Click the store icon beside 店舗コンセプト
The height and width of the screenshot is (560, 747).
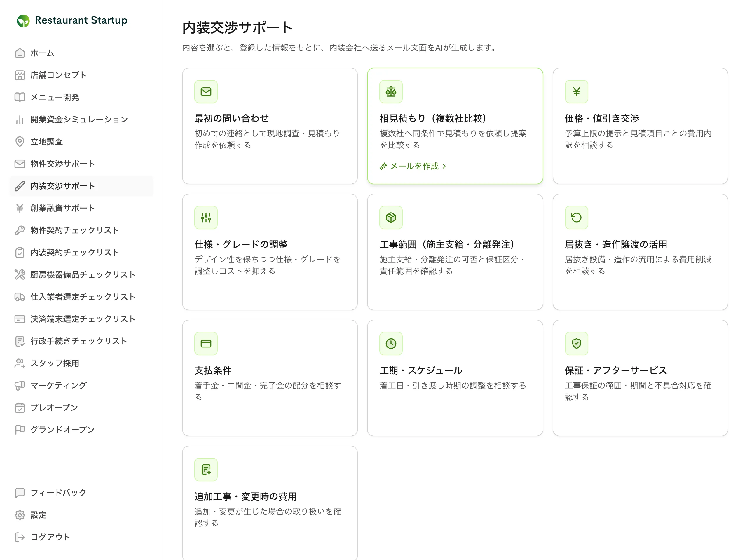20,75
